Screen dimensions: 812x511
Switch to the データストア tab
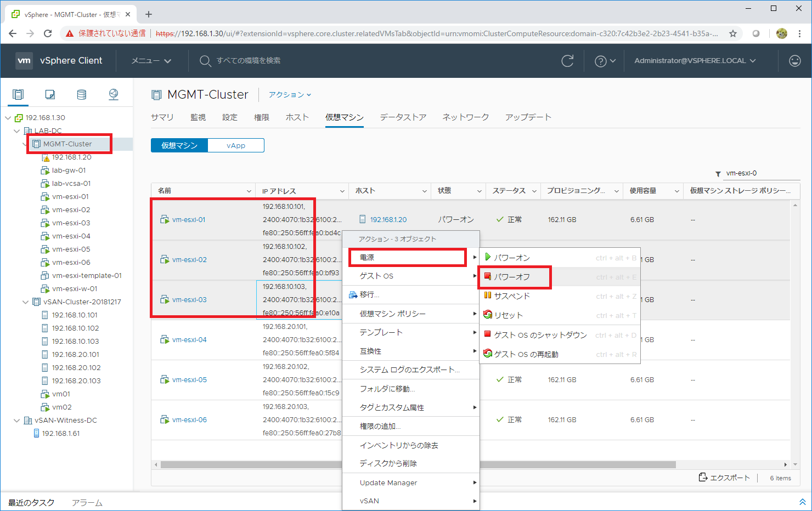(403, 117)
